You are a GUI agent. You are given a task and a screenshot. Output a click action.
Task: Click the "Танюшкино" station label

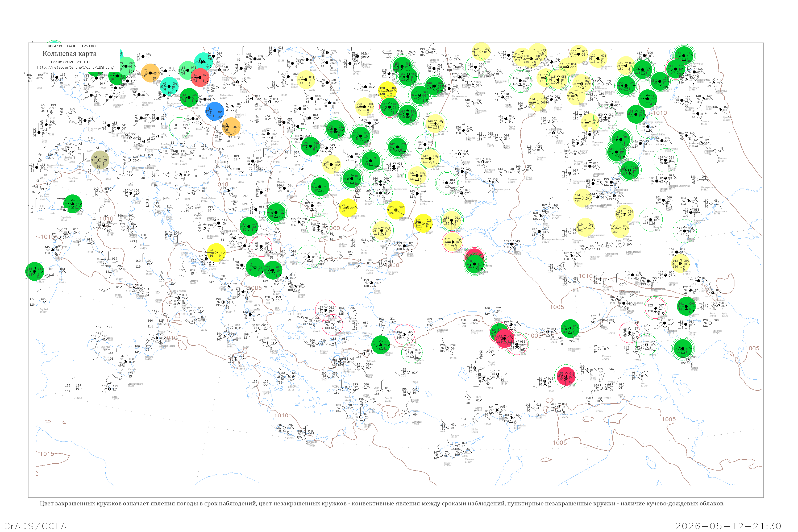pyautogui.click(x=720, y=211)
